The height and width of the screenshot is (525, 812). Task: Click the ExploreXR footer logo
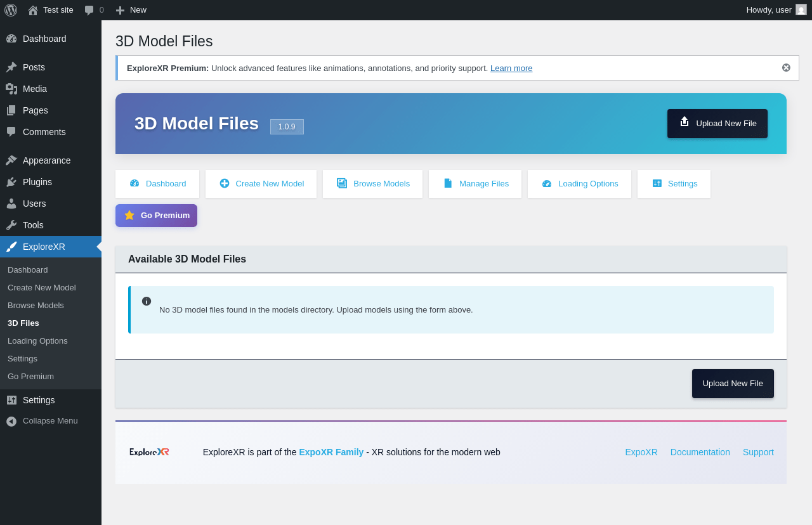point(149,452)
